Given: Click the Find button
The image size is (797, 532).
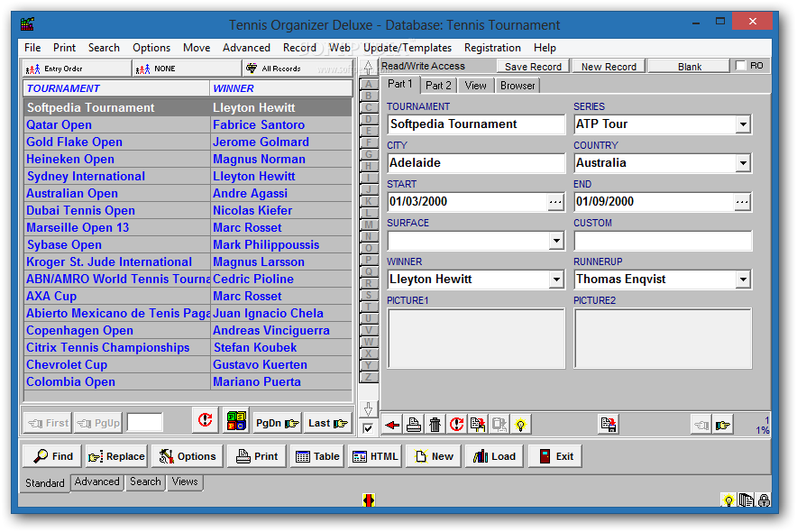Looking at the screenshot, I should pos(53,456).
